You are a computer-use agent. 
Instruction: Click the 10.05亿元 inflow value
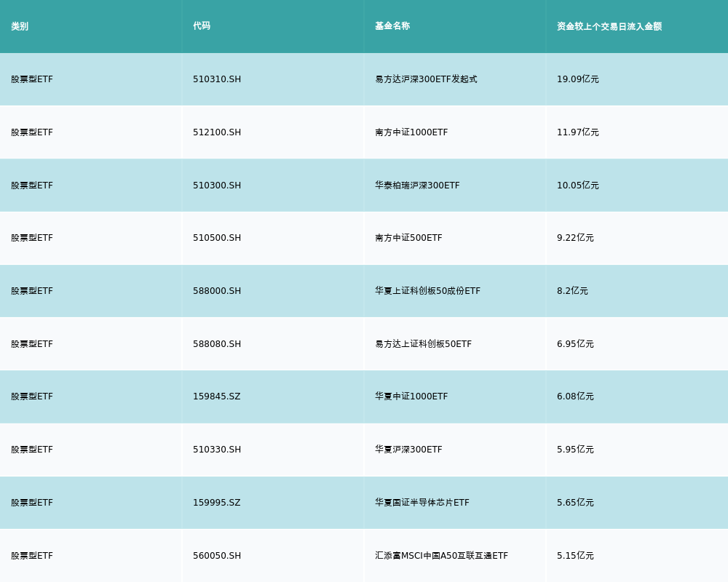[x=577, y=186]
